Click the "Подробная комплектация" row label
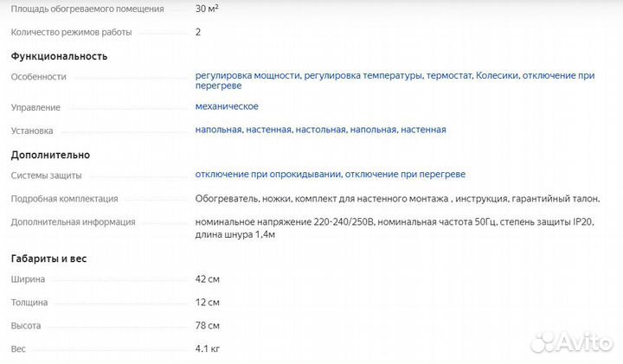Image resolution: width=623 pixels, height=364 pixels. click(x=64, y=199)
